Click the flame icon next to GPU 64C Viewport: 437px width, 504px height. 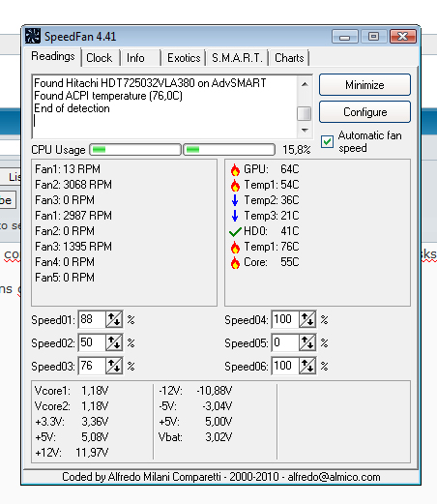pyautogui.click(x=235, y=169)
